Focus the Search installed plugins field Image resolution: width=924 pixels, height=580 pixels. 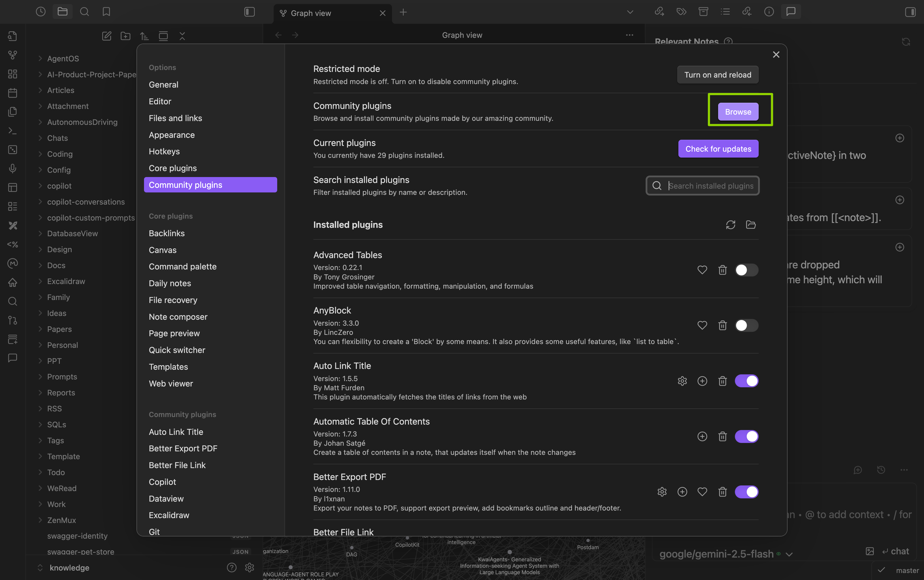pos(702,186)
